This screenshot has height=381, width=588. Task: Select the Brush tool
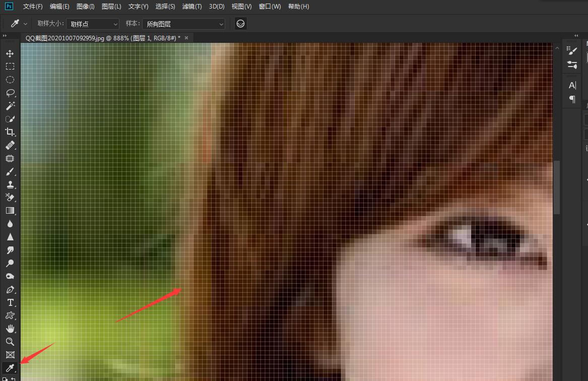pyautogui.click(x=10, y=171)
